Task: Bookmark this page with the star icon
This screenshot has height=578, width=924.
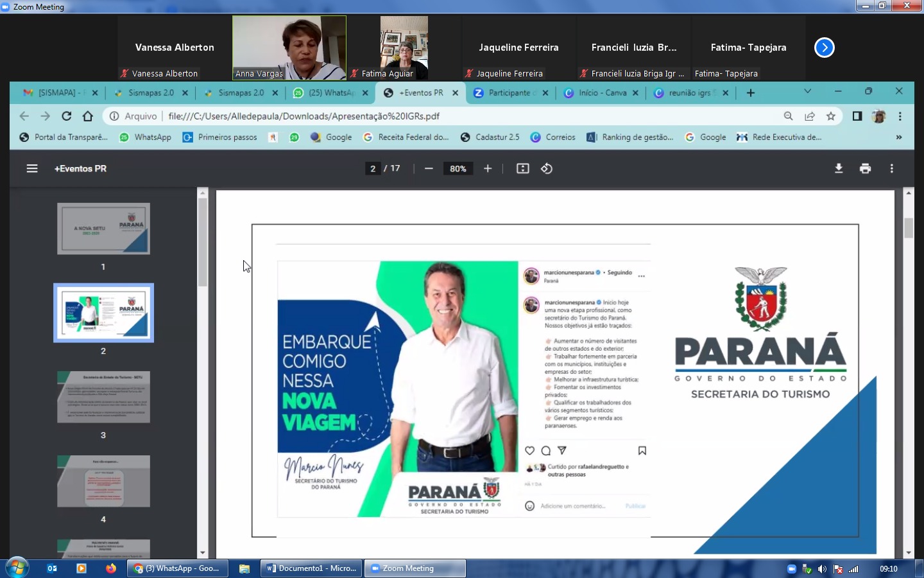Action: [831, 116]
